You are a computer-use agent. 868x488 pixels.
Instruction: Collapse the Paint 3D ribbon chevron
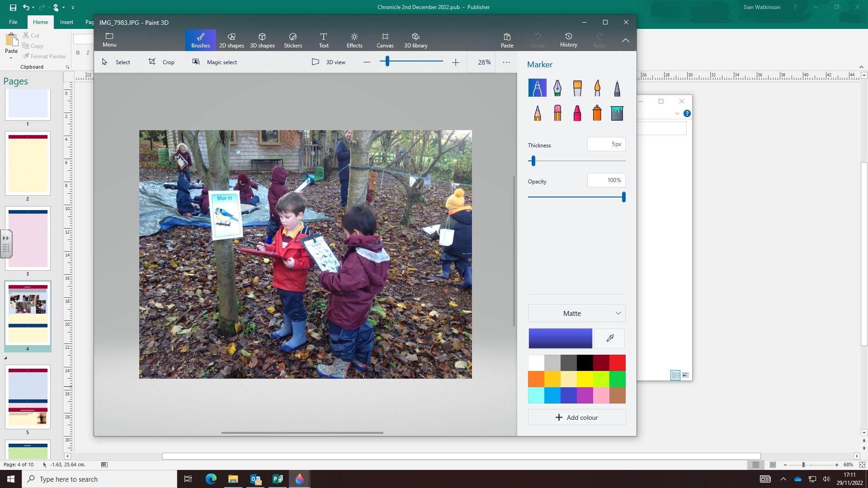click(625, 40)
